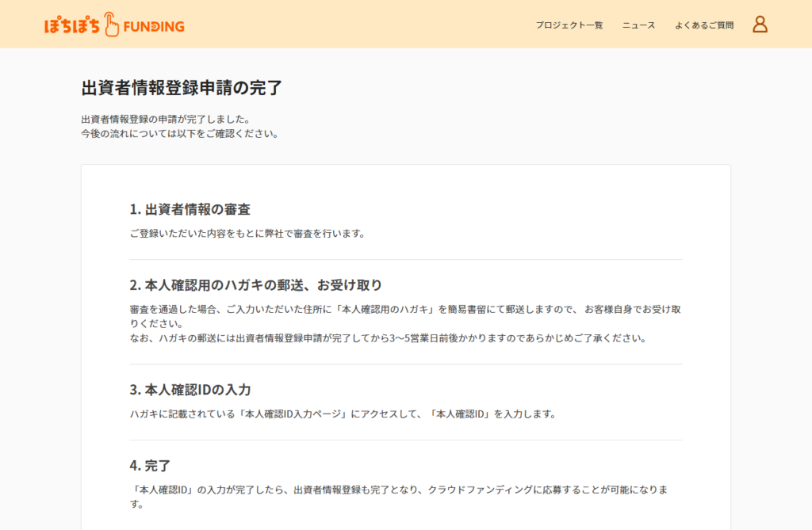Open the プロジェクト一覧 menu item
This screenshot has width=812, height=530.
point(569,25)
